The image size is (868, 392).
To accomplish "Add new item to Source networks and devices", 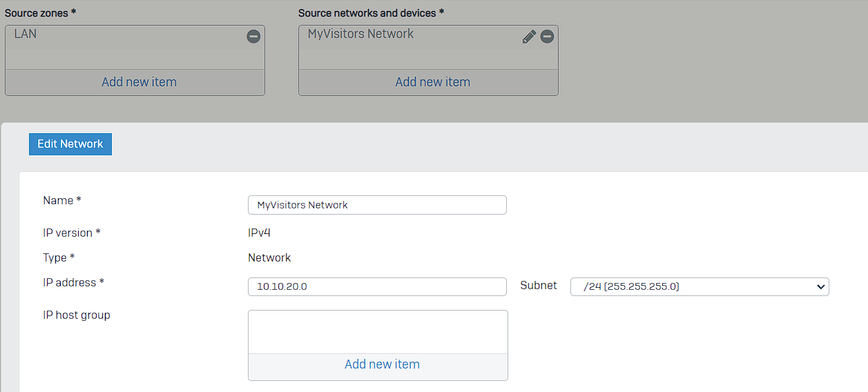I will click(x=432, y=82).
